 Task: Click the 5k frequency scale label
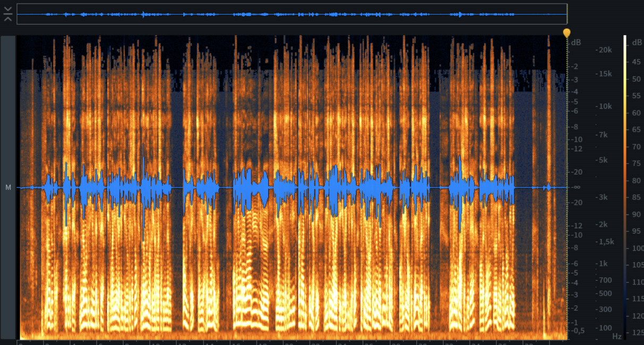pos(602,160)
